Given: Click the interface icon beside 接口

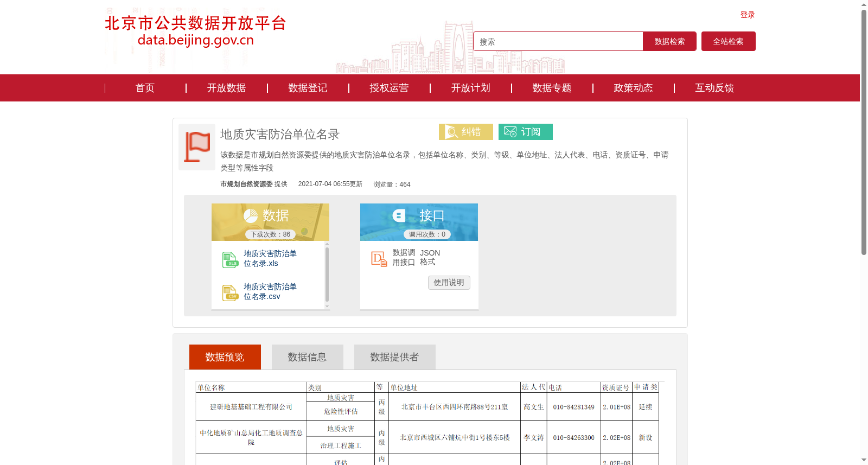Looking at the screenshot, I should tap(399, 215).
